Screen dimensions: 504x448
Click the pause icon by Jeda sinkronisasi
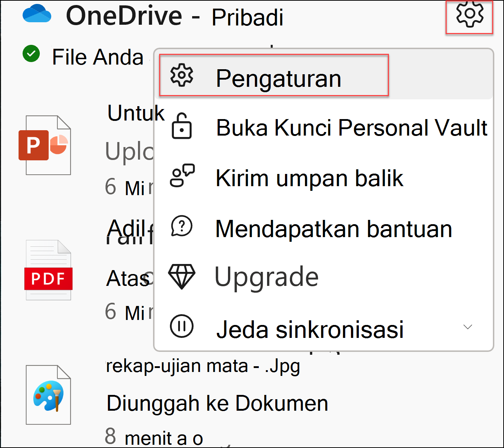tap(182, 326)
